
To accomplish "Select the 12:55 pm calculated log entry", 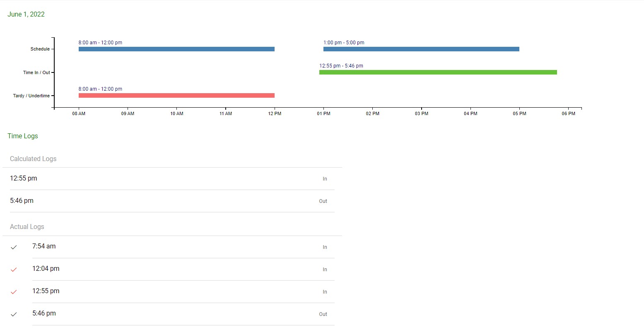I will tap(24, 178).
